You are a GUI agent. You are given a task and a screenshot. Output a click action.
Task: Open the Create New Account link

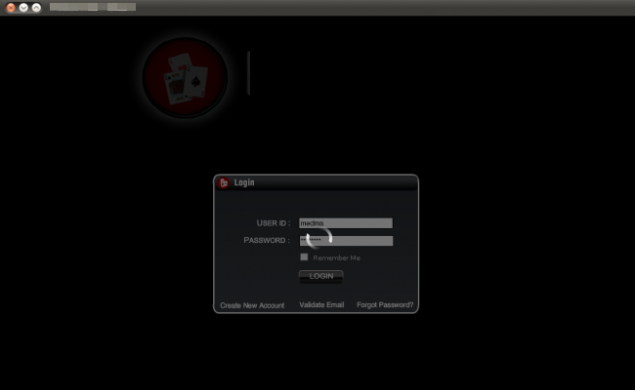point(252,305)
